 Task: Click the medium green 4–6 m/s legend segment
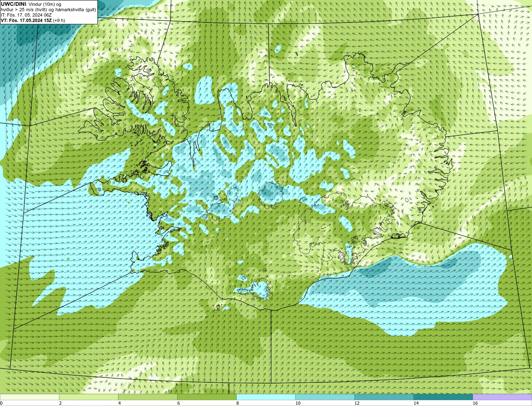[x=148, y=397]
